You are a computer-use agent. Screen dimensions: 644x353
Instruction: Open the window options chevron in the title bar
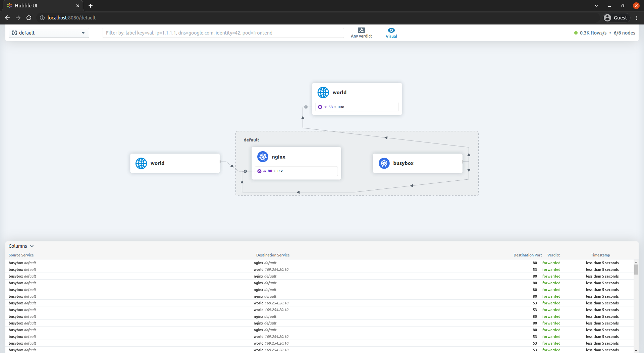click(596, 6)
